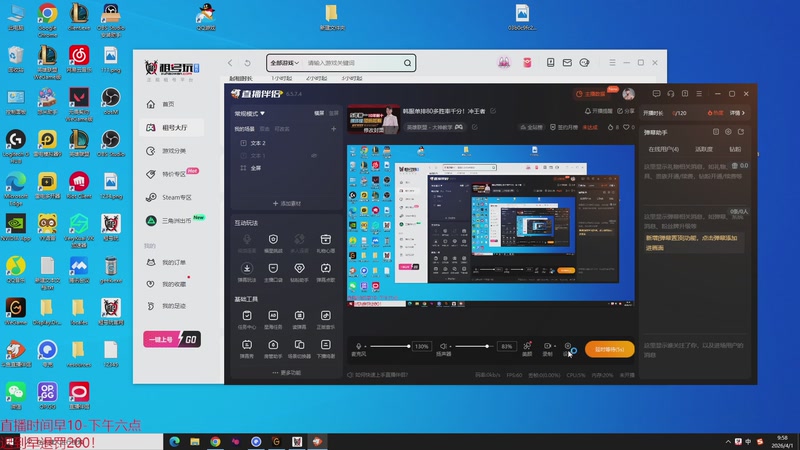
Task: Click the settings icon in 弹幕助手 panel
Action: pyautogui.click(x=728, y=132)
